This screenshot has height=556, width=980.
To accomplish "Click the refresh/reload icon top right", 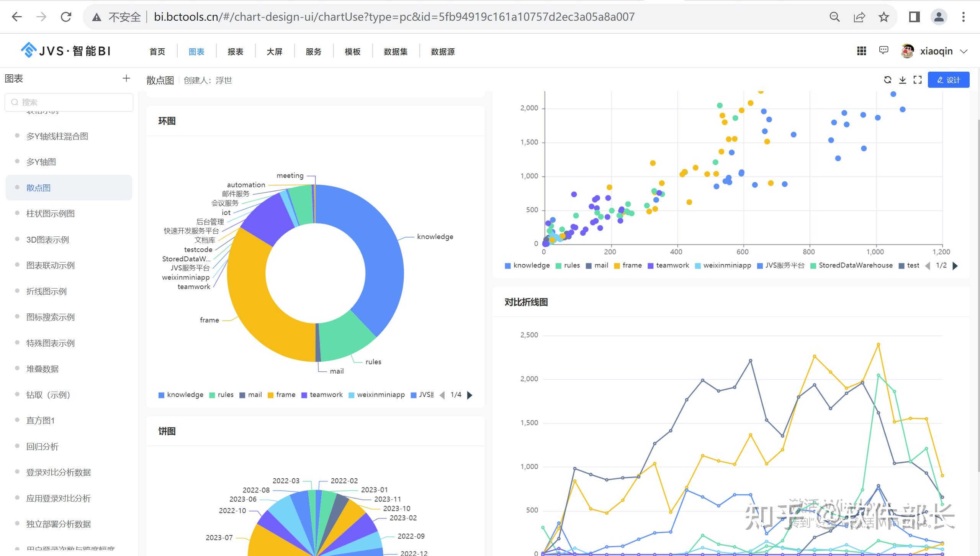I will coord(888,80).
